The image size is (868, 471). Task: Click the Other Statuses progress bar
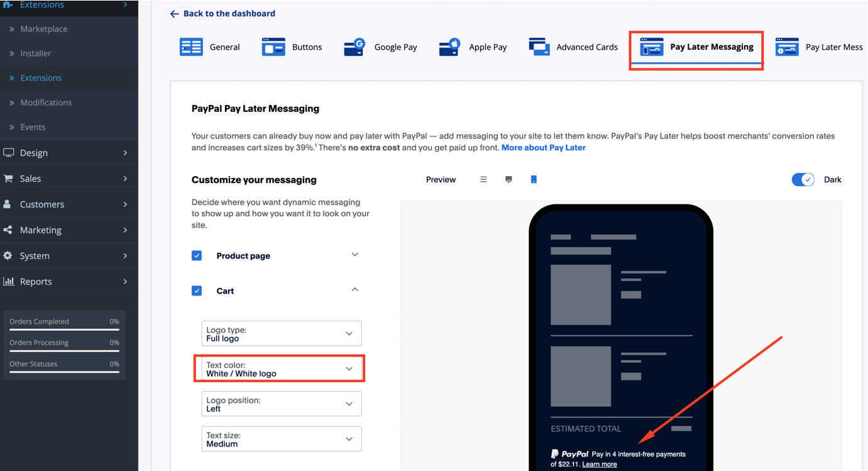click(64, 372)
